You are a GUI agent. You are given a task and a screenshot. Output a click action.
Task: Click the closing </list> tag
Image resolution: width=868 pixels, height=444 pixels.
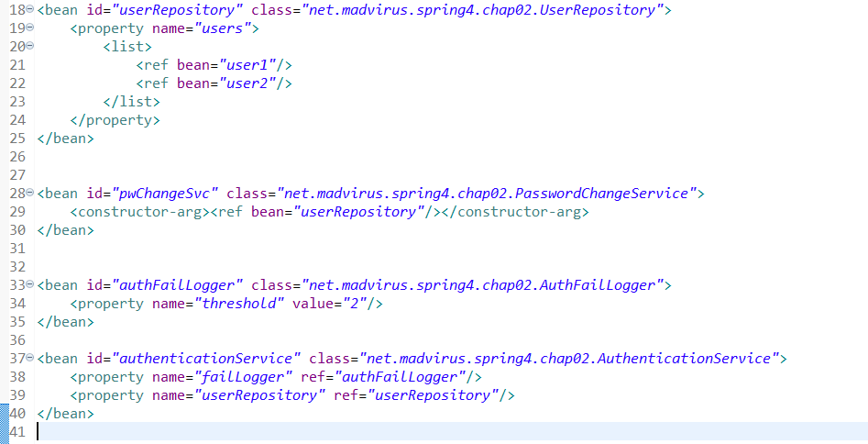pyautogui.click(x=131, y=102)
